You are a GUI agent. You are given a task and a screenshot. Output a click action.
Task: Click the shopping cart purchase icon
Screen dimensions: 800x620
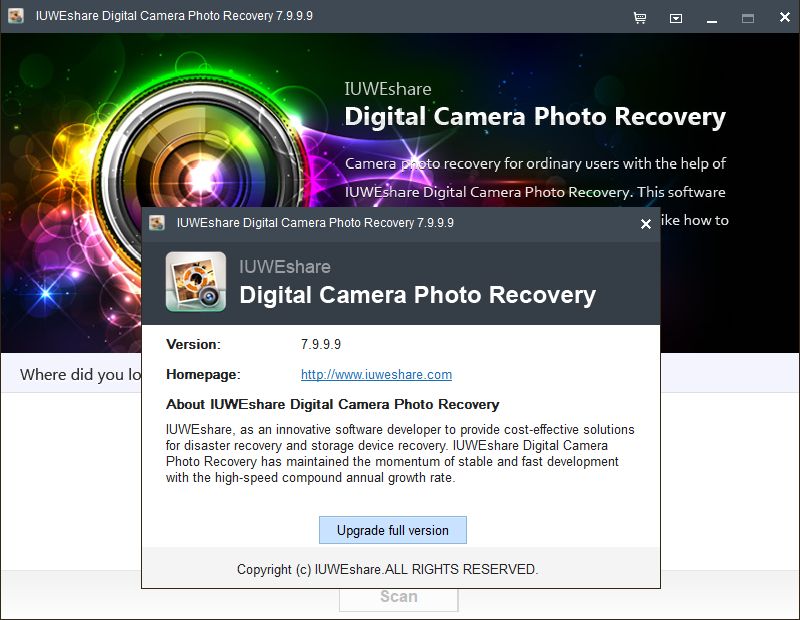[x=639, y=17]
